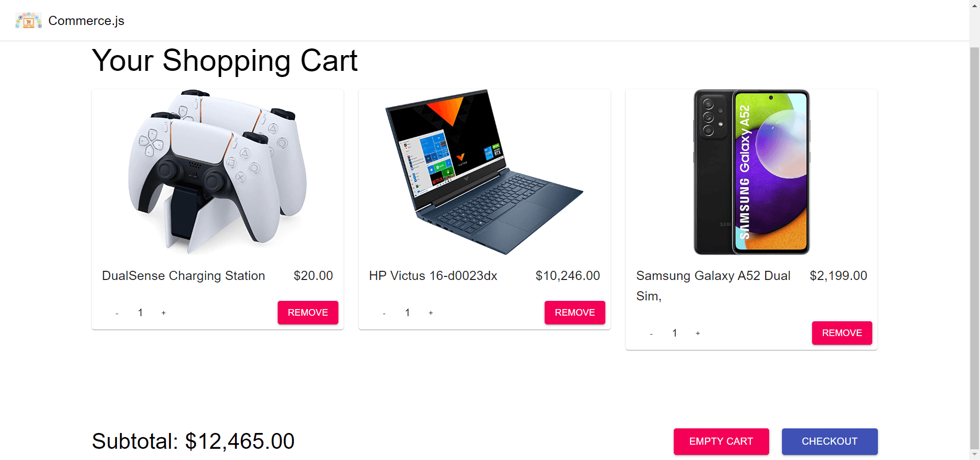Click the scrollbar down arrow
Image resolution: width=980 pixels, height=460 pixels.
(974, 454)
